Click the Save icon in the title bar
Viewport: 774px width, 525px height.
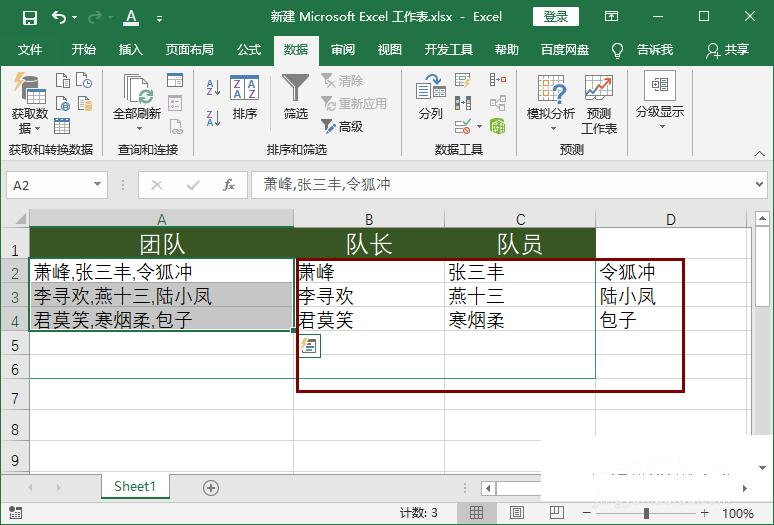click(x=30, y=18)
